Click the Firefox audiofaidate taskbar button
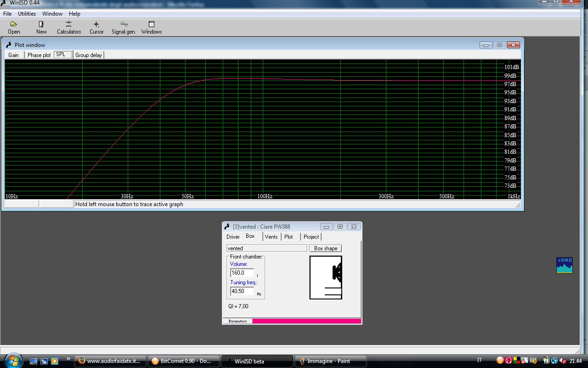The width and height of the screenshot is (588, 368). 111,361
